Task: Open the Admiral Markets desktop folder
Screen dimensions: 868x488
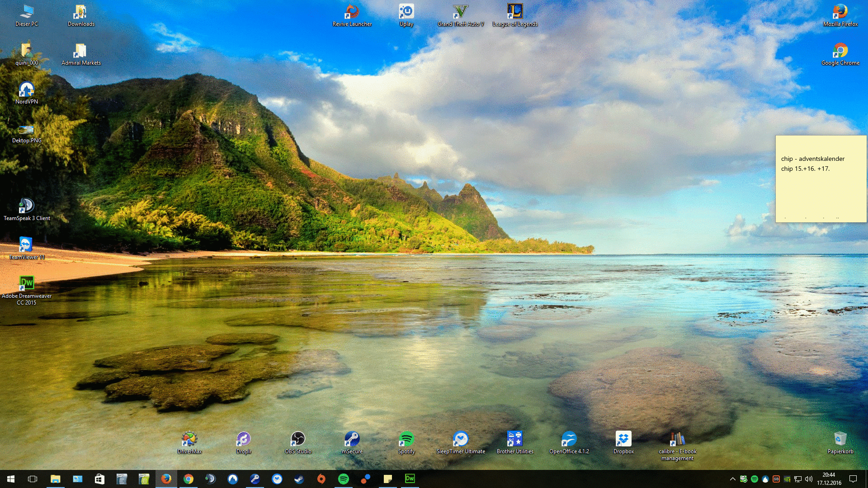Action: click(x=81, y=55)
